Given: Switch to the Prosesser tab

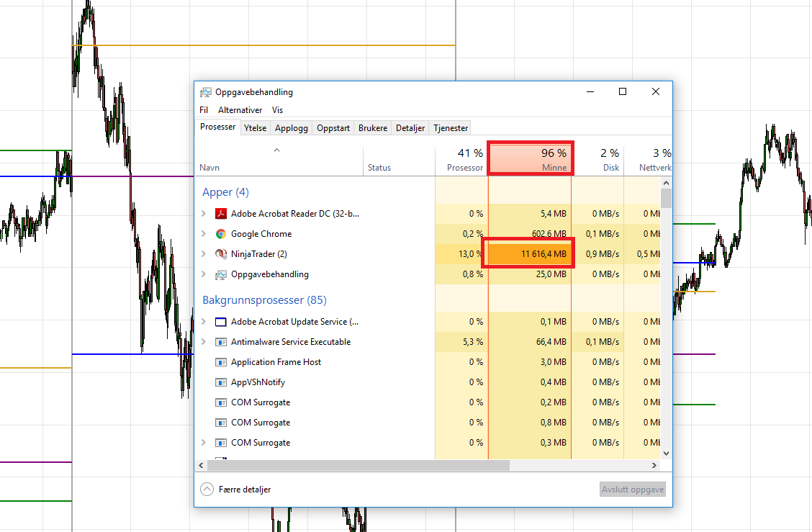Looking at the screenshot, I should (x=217, y=127).
